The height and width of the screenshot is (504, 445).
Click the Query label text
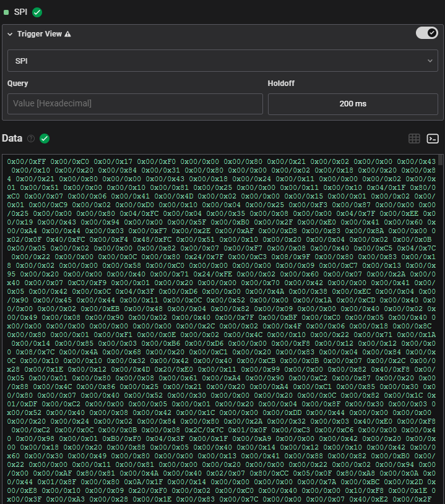[18, 83]
